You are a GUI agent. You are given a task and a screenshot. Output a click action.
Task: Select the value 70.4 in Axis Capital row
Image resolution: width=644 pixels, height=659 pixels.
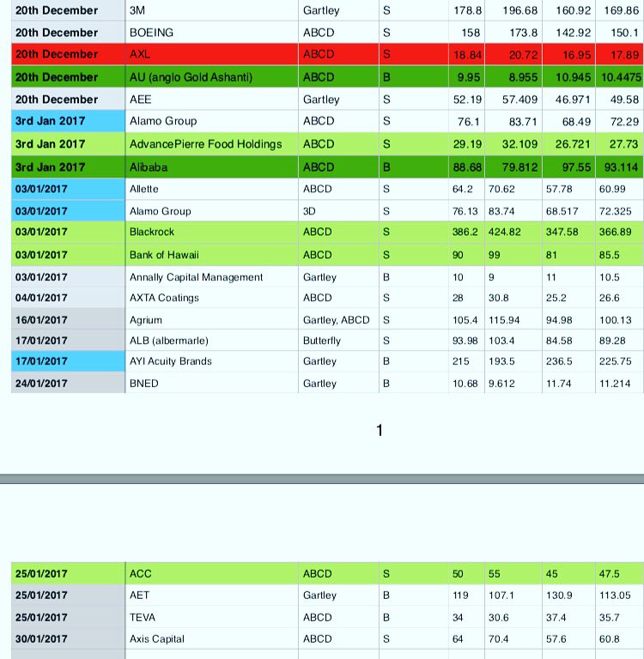(498, 639)
